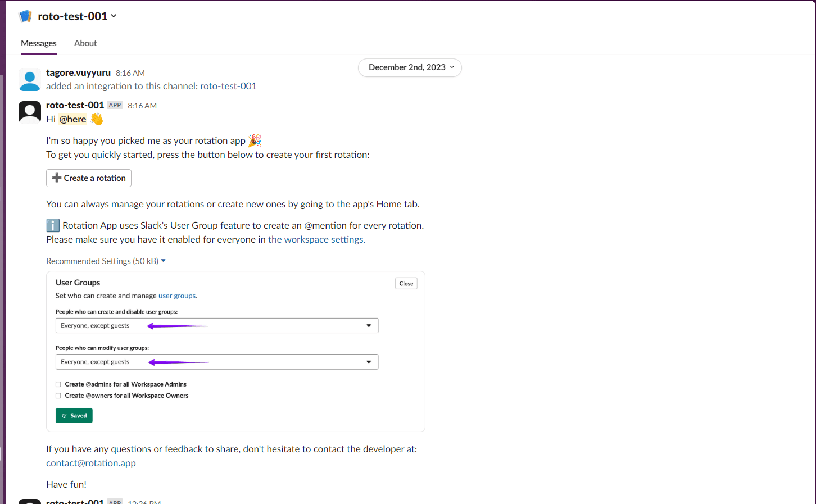Open the roto-test-001 title menu
The width and height of the screenshot is (816, 504).
point(77,16)
